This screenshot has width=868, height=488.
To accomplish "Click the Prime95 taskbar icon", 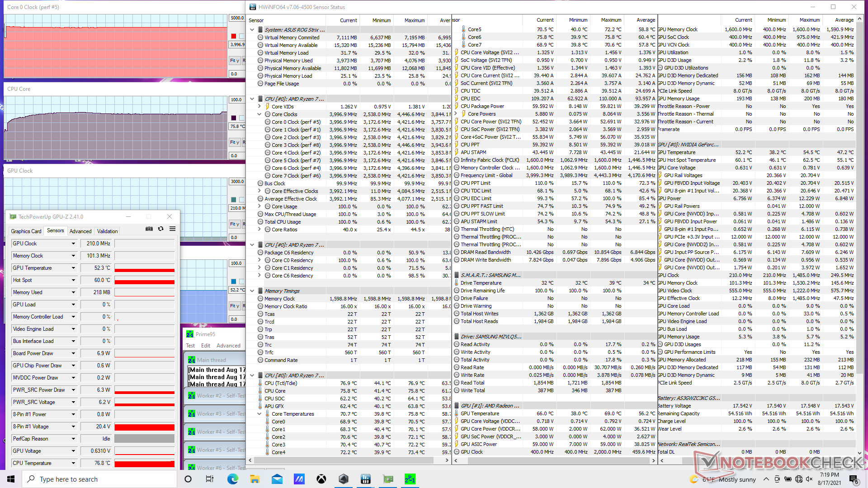I will pyautogui.click(x=410, y=479).
